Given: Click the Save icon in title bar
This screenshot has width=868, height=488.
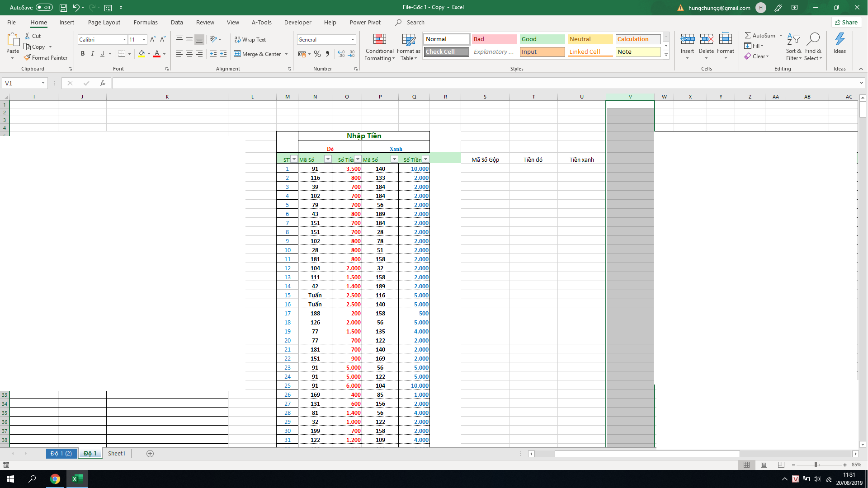Looking at the screenshot, I should click(63, 8).
